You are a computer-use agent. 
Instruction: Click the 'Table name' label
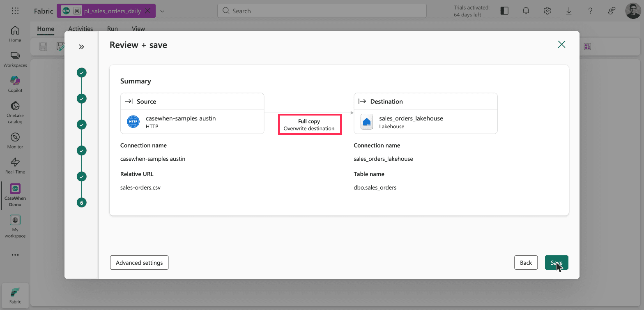click(369, 174)
